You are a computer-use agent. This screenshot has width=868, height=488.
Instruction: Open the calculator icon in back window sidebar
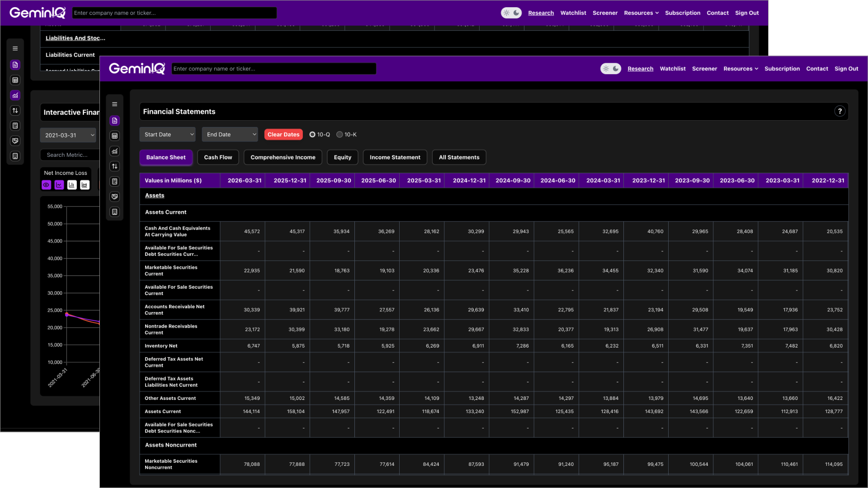[x=15, y=126]
